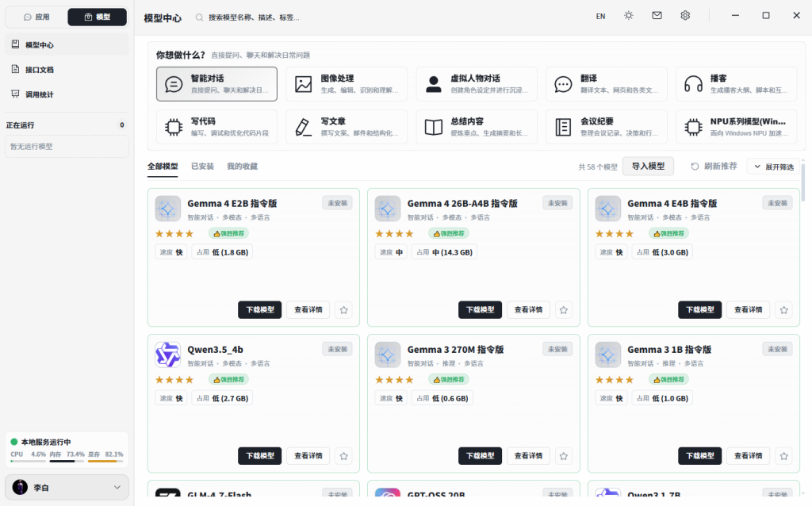Favorite Qwen3.5_4b with the star
Image resolution: width=812 pixels, height=506 pixels.
coord(344,456)
